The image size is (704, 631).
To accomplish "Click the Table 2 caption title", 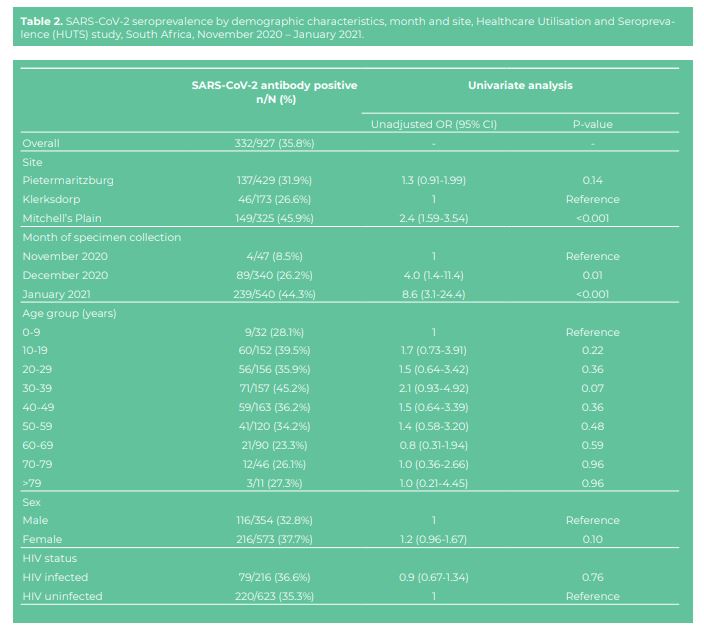I will pos(348,27).
